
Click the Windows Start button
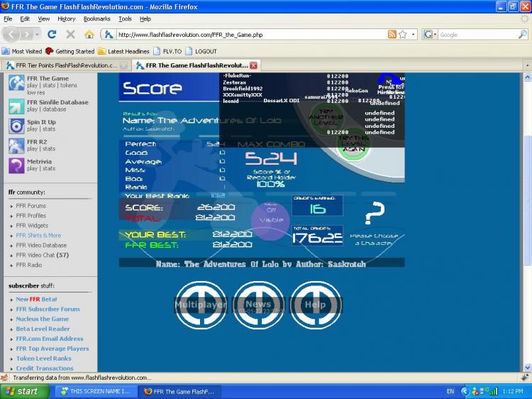[23, 391]
